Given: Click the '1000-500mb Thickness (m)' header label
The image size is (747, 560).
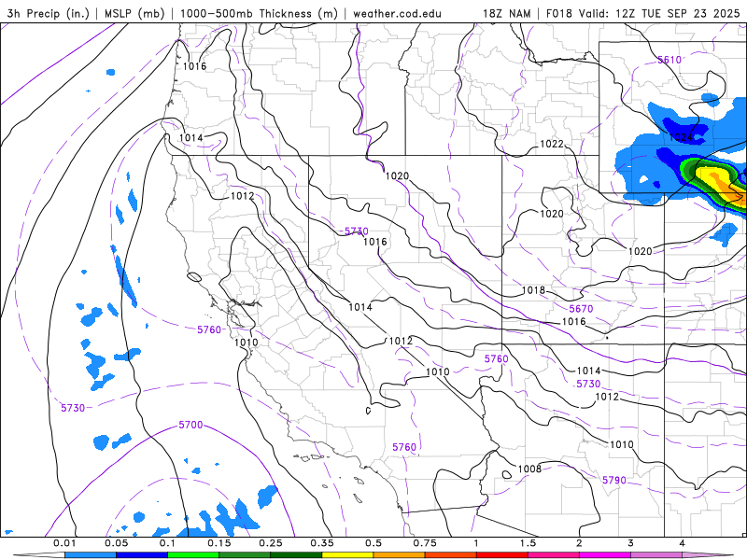Looking at the screenshot, I should pyautogui.click(x=259, y=13).
